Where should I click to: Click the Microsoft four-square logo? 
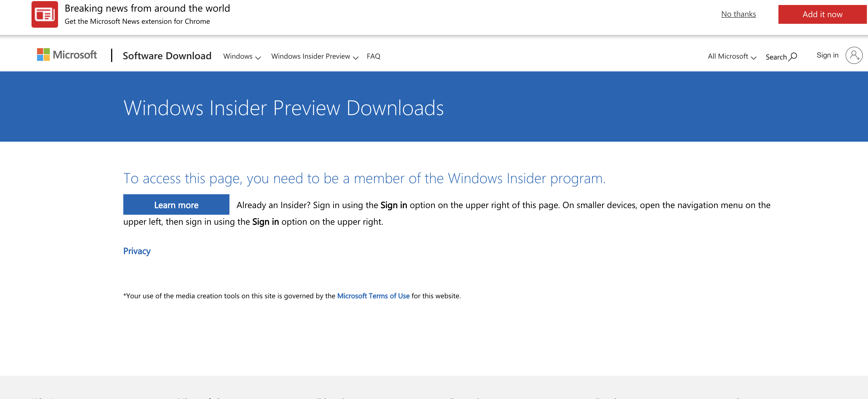pos(43,55)
